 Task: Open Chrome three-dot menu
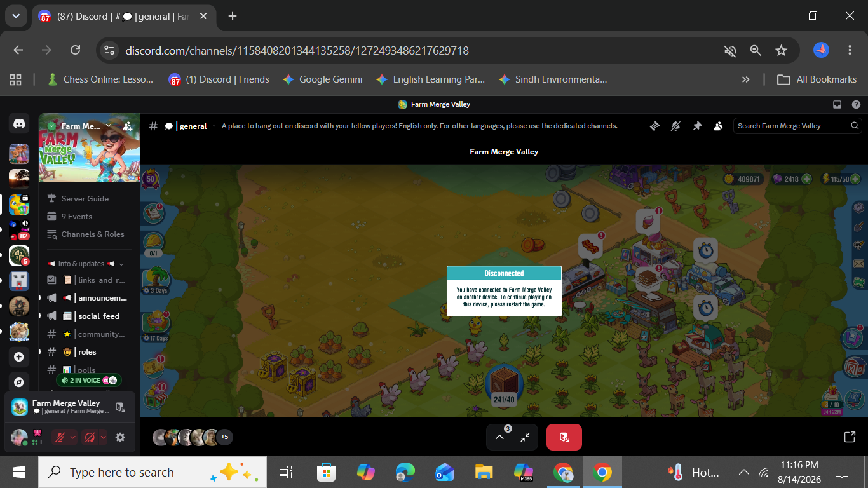point(850,50)
